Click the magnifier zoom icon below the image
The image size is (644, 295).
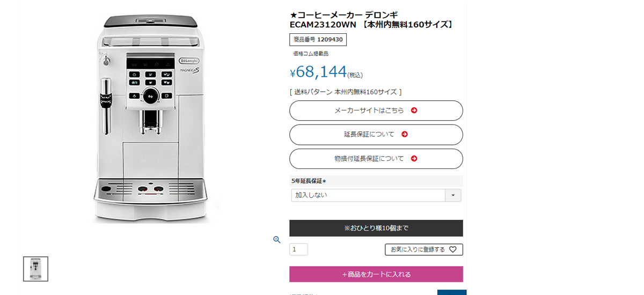[277, 240]
